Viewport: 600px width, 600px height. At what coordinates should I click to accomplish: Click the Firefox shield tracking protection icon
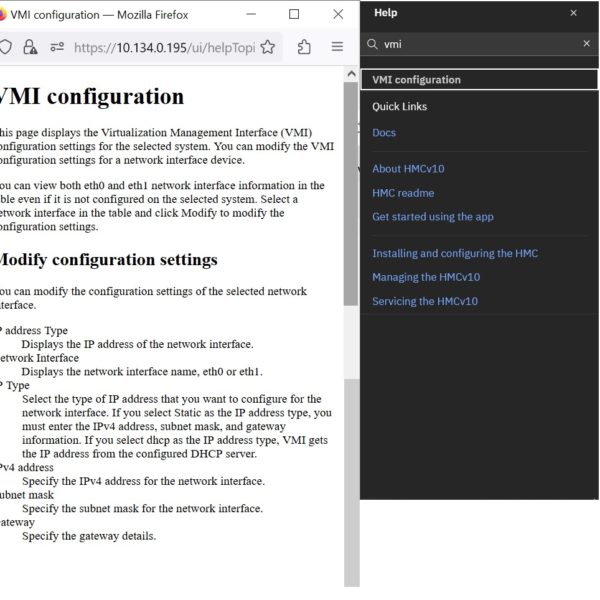pos(5,47)
